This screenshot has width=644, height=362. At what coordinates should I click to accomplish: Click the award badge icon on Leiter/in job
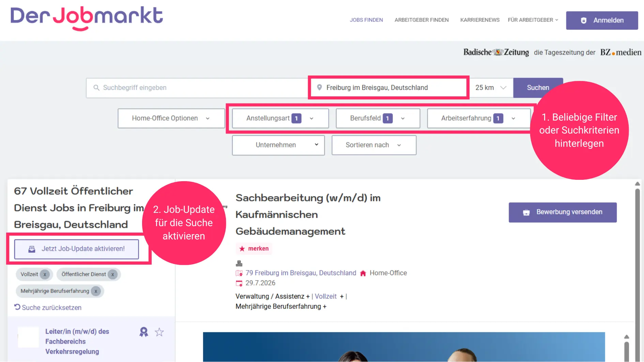click(144, 332)
